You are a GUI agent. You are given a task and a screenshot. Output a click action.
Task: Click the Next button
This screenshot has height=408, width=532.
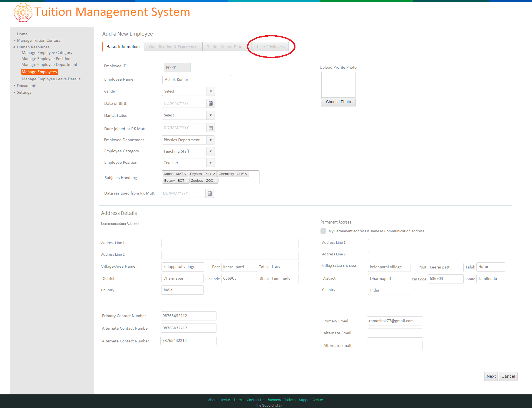pyautogui.click(x=491, y=376)
